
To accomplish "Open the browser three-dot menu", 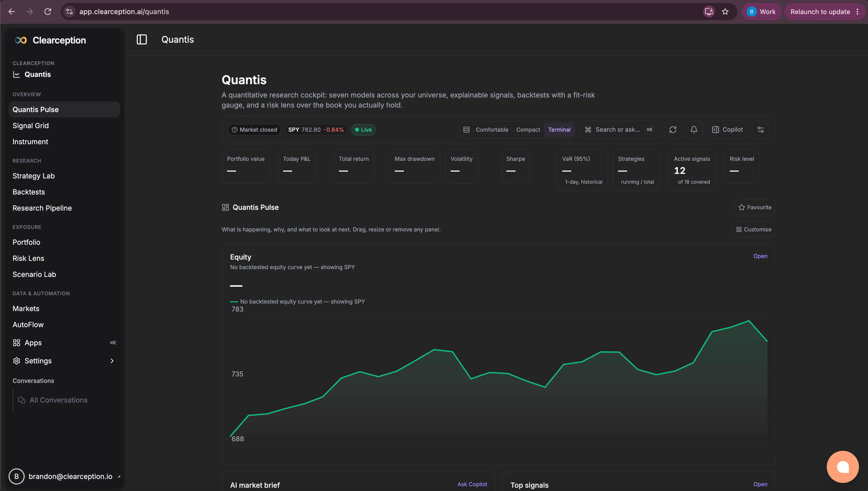I will click(x=857, y=12).
